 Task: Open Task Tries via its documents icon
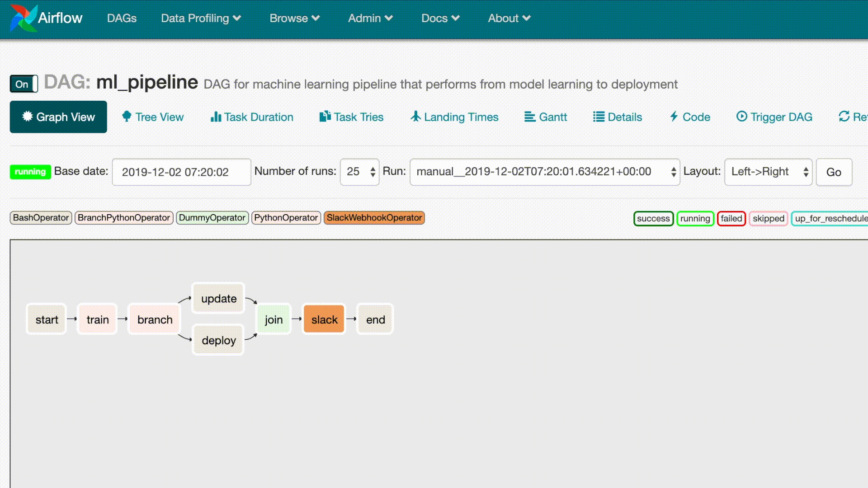[325, 117]
